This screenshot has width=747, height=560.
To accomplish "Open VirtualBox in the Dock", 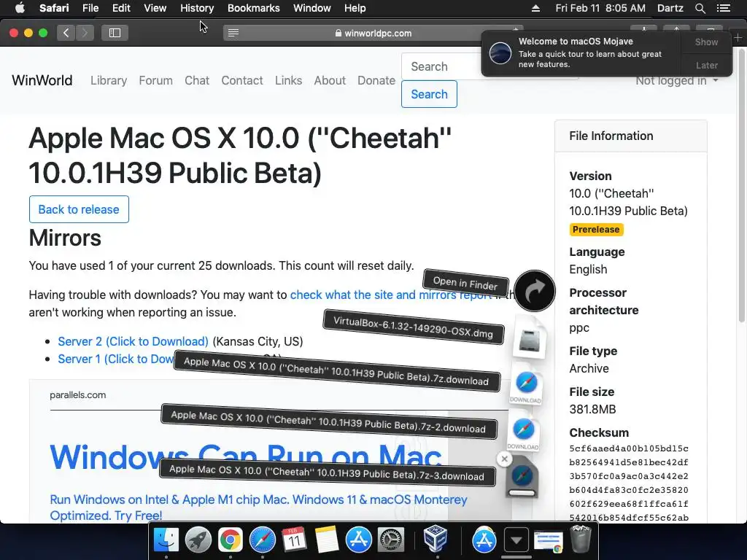I will [436, 539].
